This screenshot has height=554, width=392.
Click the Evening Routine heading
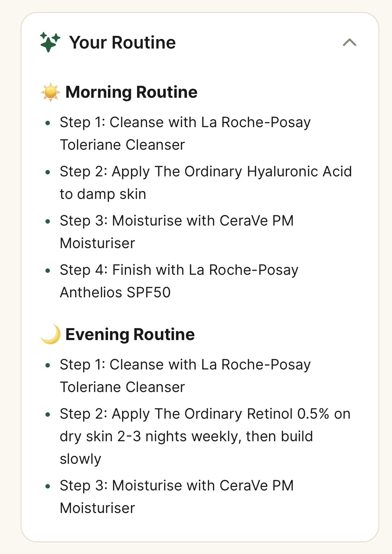pos(131,334)
